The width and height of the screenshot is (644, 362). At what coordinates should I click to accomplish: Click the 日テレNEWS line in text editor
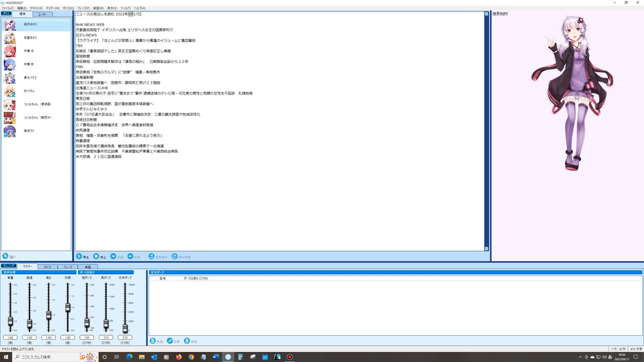[x=87, y=36]
